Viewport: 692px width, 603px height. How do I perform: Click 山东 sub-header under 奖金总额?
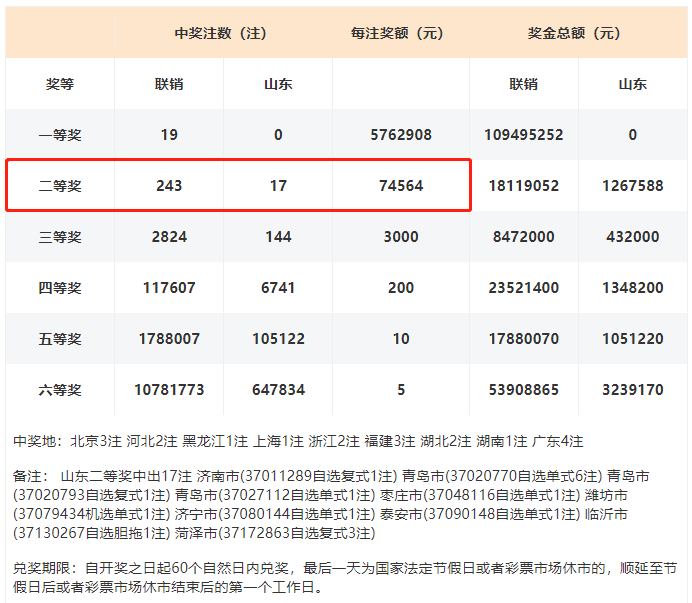click(x=632, y=85)
